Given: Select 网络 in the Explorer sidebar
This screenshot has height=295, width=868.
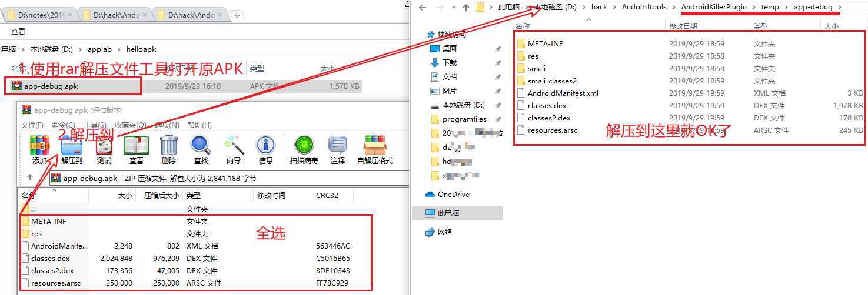Looking at the screenshot, I should pos(445,232).
